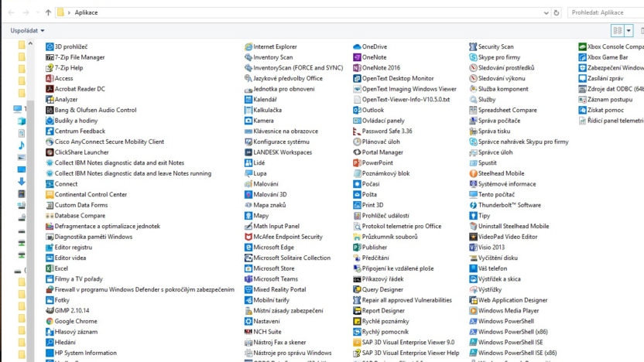Select the Google Chrome icon
644x362 pixels.
point(50,321)
